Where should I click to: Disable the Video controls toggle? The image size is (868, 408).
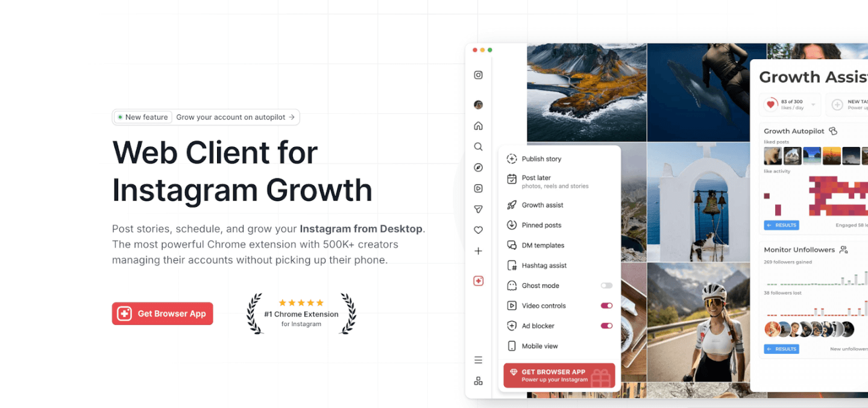606,306
